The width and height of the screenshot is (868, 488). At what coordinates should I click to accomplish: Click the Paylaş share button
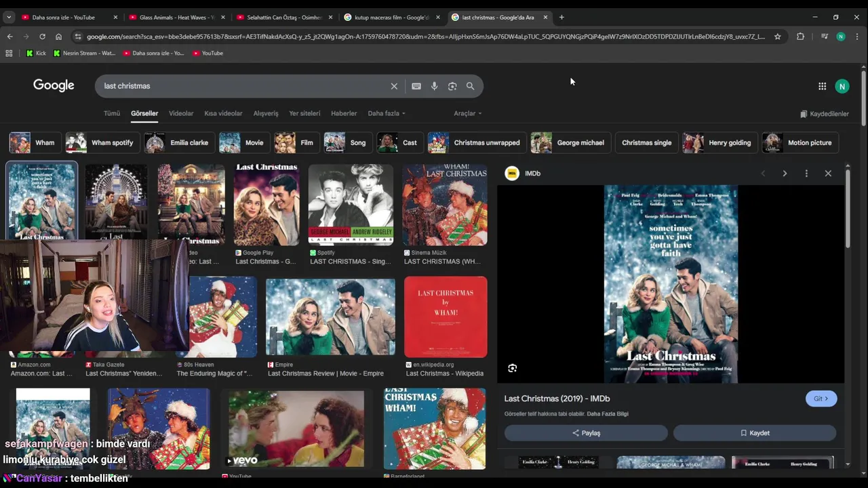point(586,433)
